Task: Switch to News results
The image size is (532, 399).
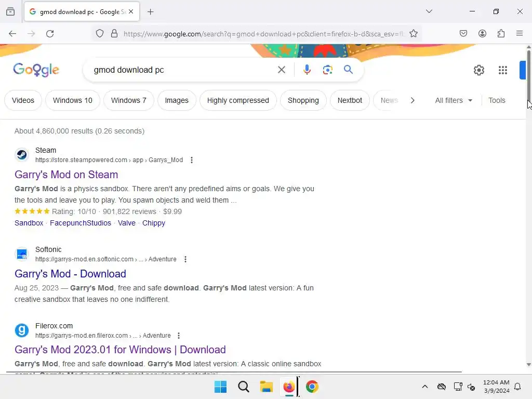Action: click(x=389, y=100)
